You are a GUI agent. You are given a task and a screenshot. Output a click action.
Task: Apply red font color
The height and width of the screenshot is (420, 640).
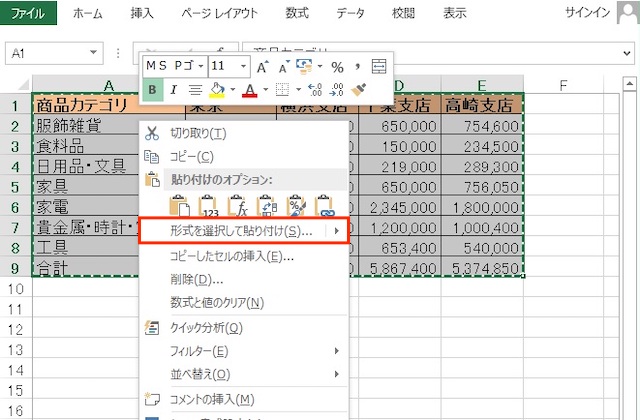click(x=250, y=90)
